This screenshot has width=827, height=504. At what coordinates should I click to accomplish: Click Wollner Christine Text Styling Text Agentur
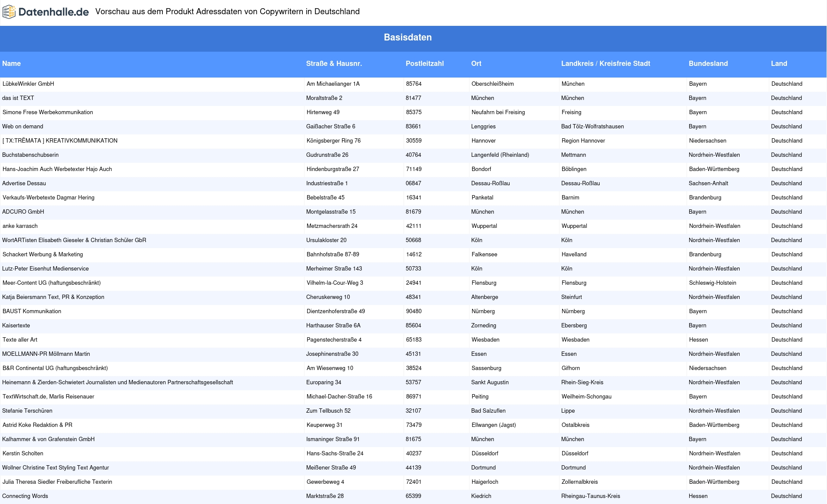coord(56,468)
